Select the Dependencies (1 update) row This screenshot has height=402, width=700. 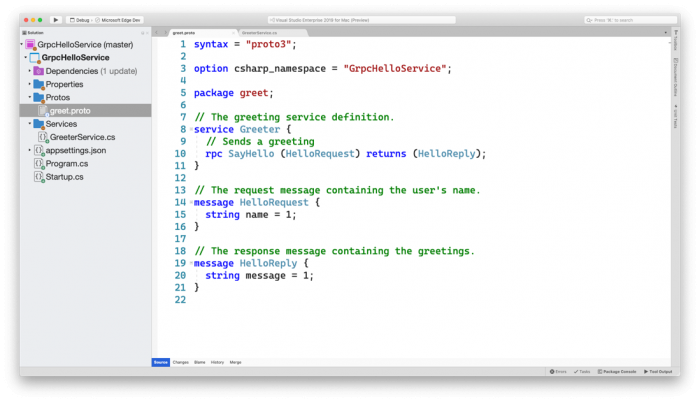(x=91, y=71)
